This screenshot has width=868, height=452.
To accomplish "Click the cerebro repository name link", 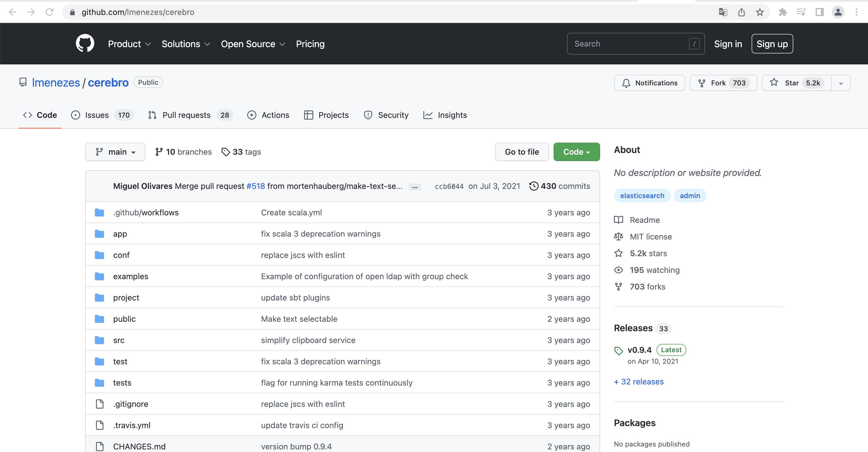I will point(108,83).
